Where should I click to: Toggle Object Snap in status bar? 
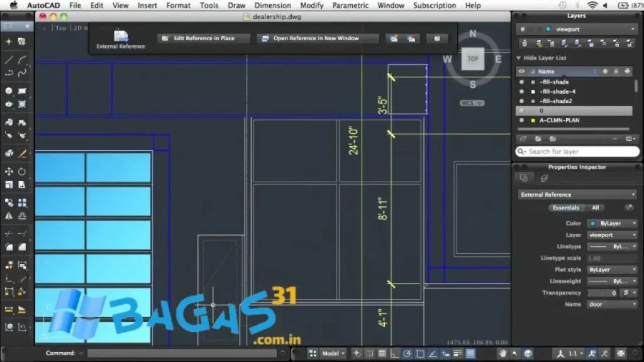click(x=419, y=353)
